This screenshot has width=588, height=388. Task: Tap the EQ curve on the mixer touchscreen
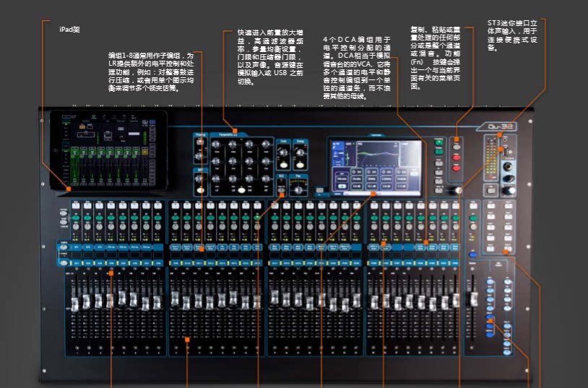coord(377,154)
